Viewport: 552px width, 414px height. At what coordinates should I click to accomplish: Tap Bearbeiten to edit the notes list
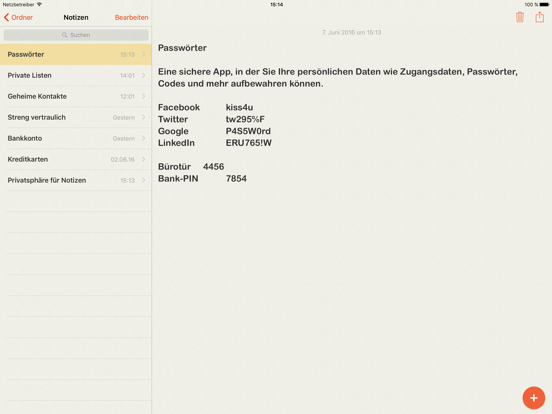point(131,17)
